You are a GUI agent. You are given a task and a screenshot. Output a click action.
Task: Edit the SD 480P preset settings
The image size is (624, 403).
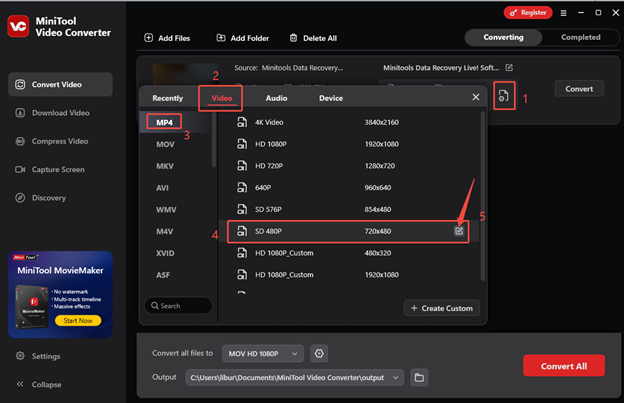[x=459, y=231]
